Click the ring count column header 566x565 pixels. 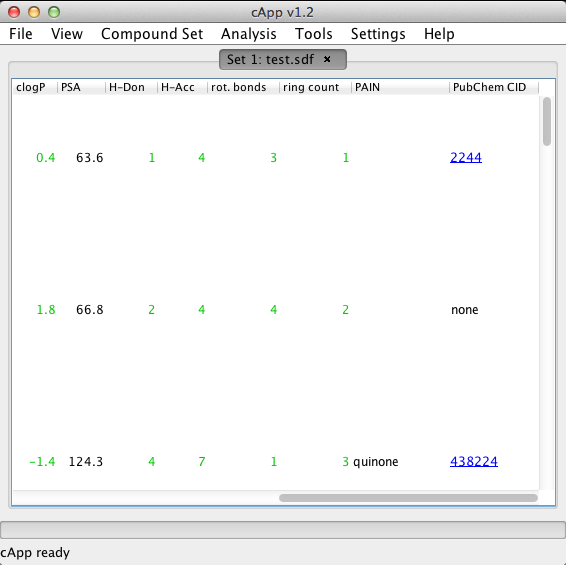(315, 87)
